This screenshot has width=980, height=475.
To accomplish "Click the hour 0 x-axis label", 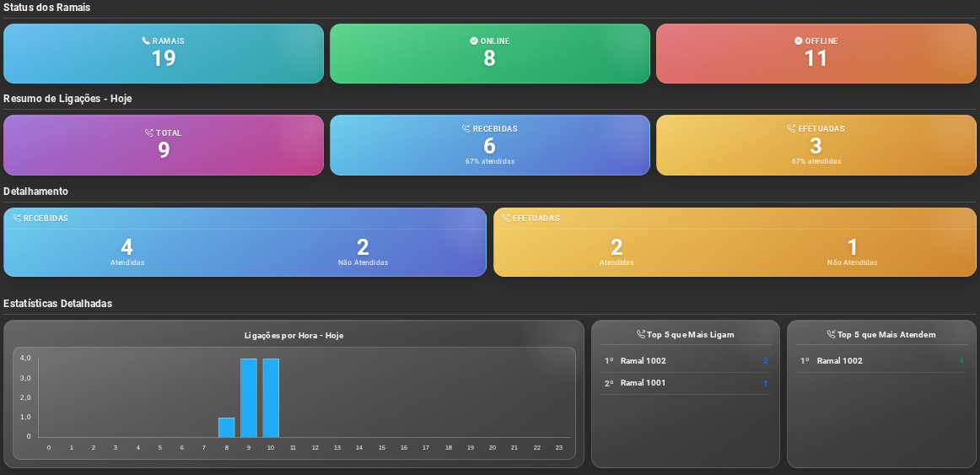I will tap(49, 447).
